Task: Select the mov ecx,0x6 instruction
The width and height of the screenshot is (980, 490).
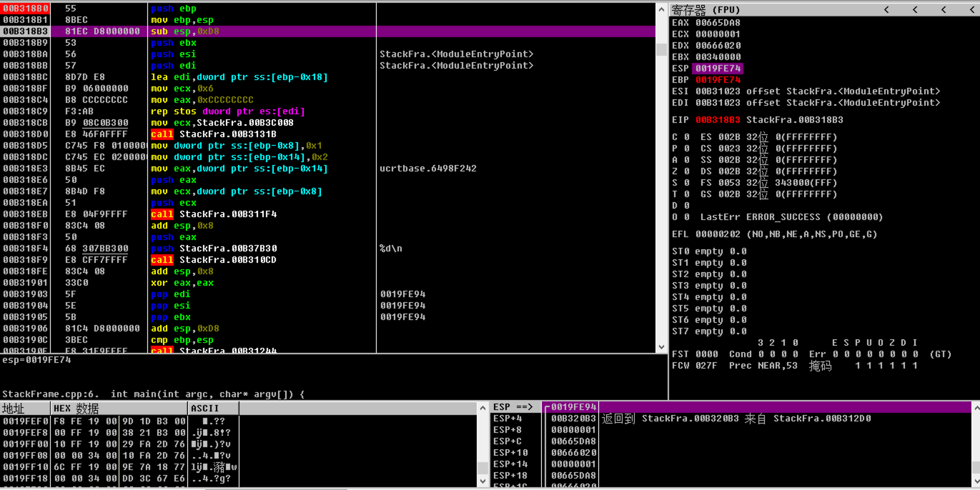Action: (x=182, y=88)
